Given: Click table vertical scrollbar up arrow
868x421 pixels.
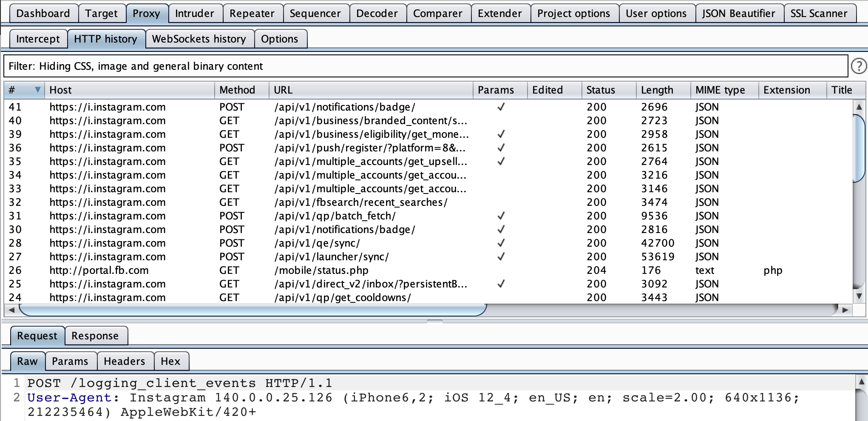Looking at the screenshot, I should tap(859, 107).
